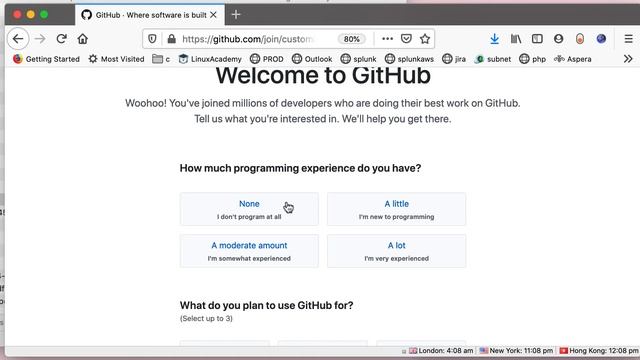Open Most Visited bookmarks folder

point(116,59)
